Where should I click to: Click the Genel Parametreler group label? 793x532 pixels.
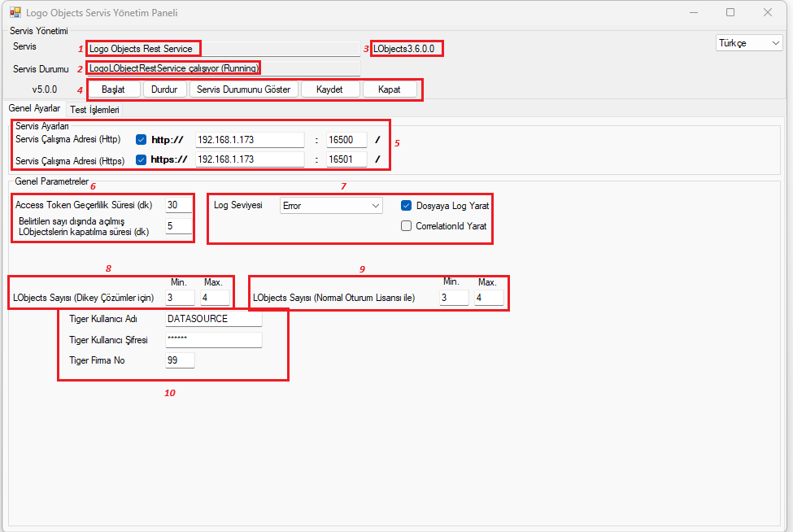(x=51, y=181)
